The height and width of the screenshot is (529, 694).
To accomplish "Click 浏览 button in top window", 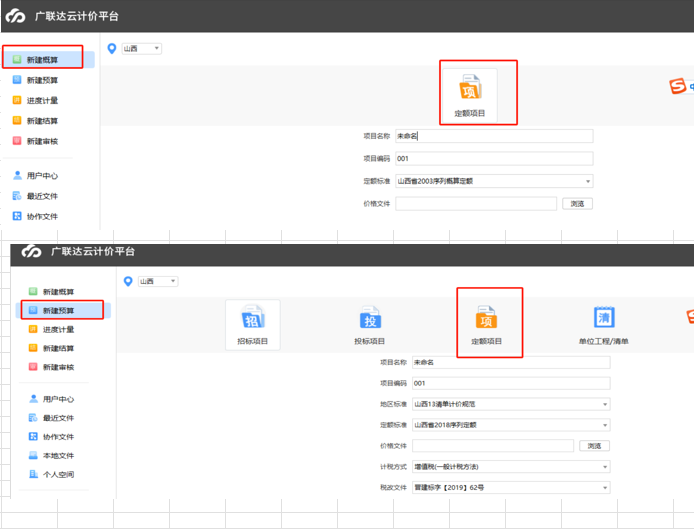I will [577, 204].
